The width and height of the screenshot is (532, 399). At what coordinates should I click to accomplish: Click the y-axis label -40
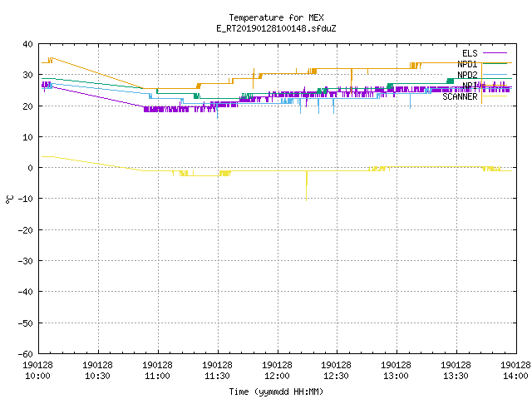click(x=26, y=292)
